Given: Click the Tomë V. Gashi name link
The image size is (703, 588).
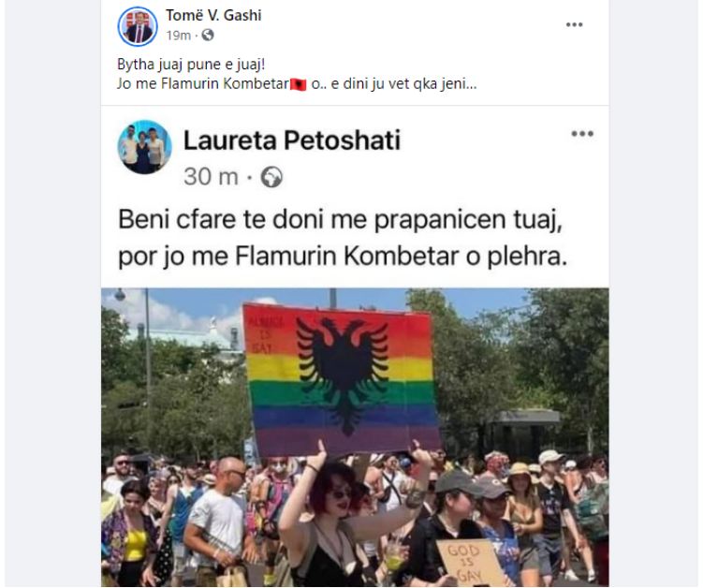Looking at the screenshot, I should coord(213,15).
